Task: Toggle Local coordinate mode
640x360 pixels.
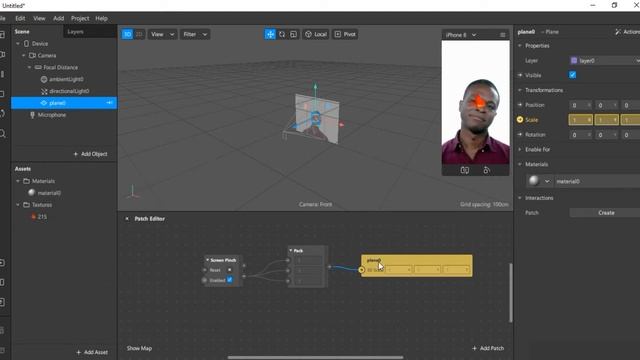Action: 316,34
